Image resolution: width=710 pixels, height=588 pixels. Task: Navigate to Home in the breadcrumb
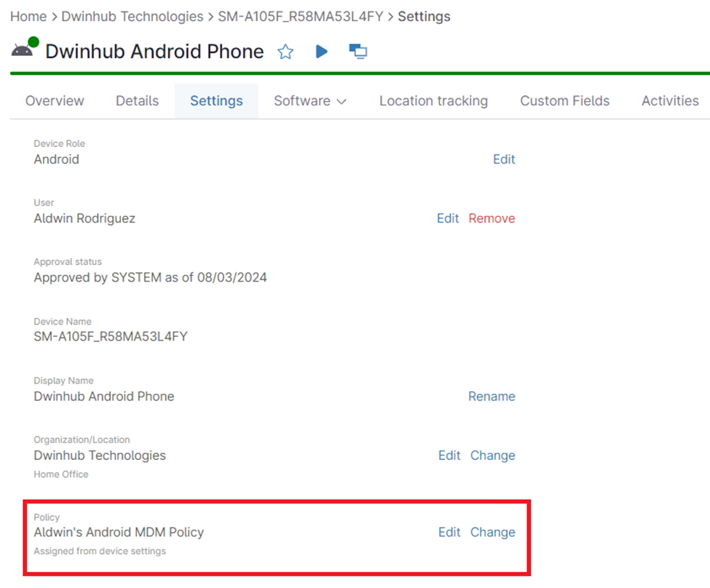click(x=28, y=16)
